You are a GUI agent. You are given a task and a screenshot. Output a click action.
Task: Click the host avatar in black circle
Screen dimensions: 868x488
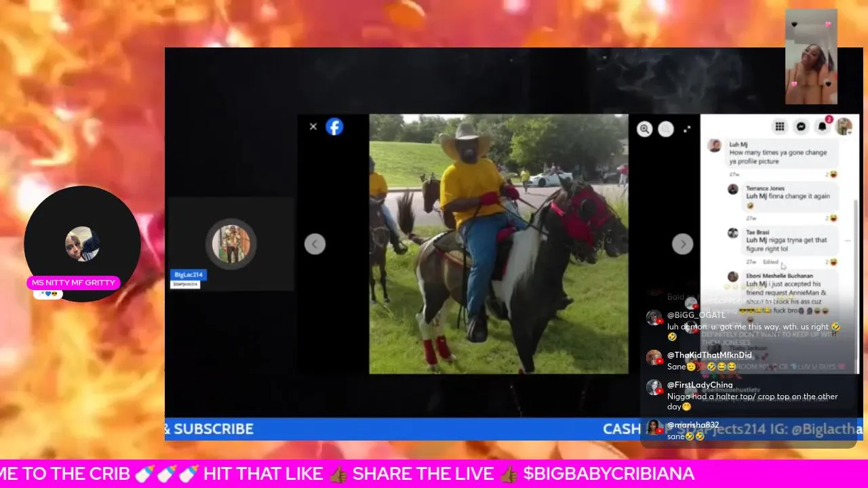83,244
